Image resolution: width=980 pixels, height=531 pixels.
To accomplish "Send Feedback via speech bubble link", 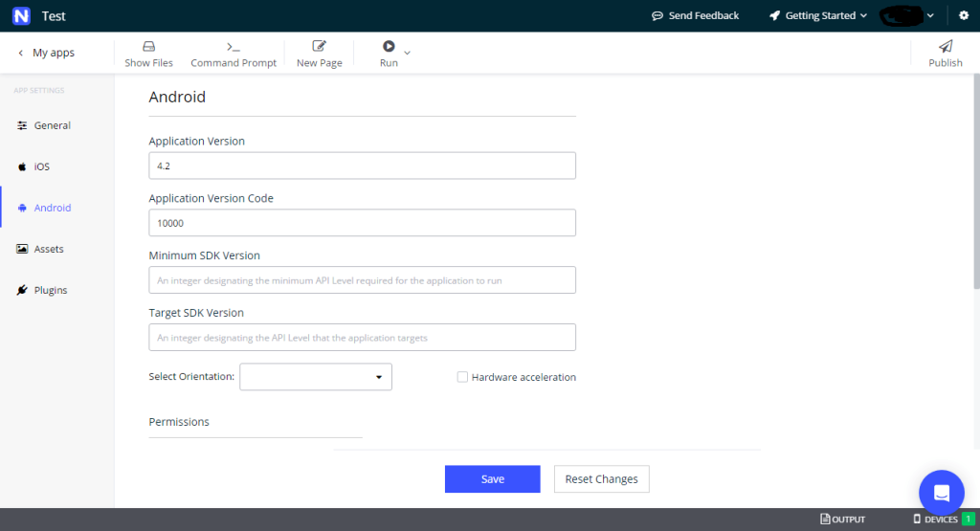I will click(x=695, y=15).
